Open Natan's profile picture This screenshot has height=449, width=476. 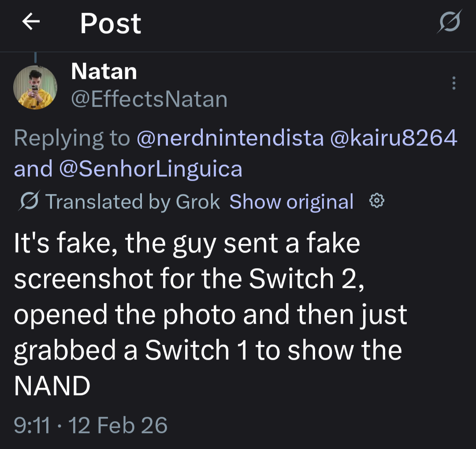tap(35, 87)
